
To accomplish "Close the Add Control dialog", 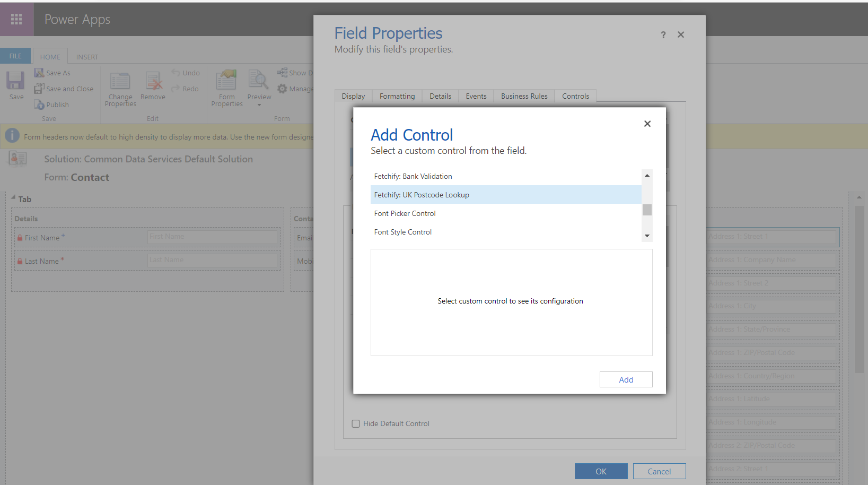I will pos(647,124).
